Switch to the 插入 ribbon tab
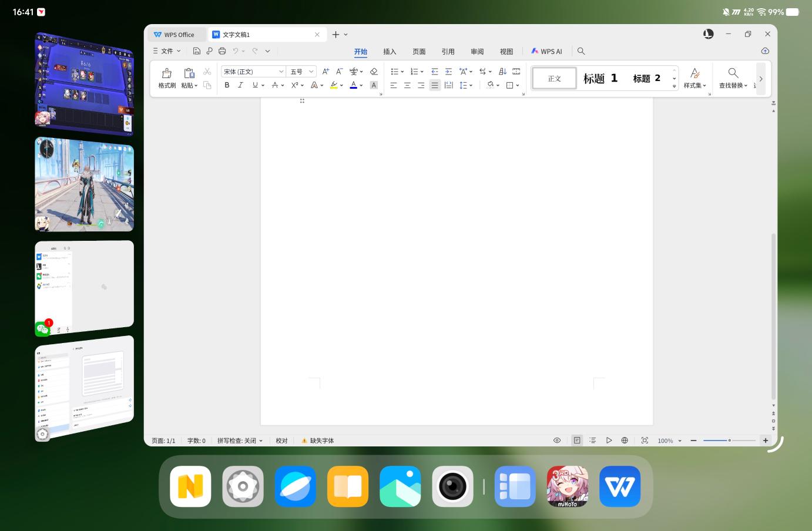 (x=390, y=52)
